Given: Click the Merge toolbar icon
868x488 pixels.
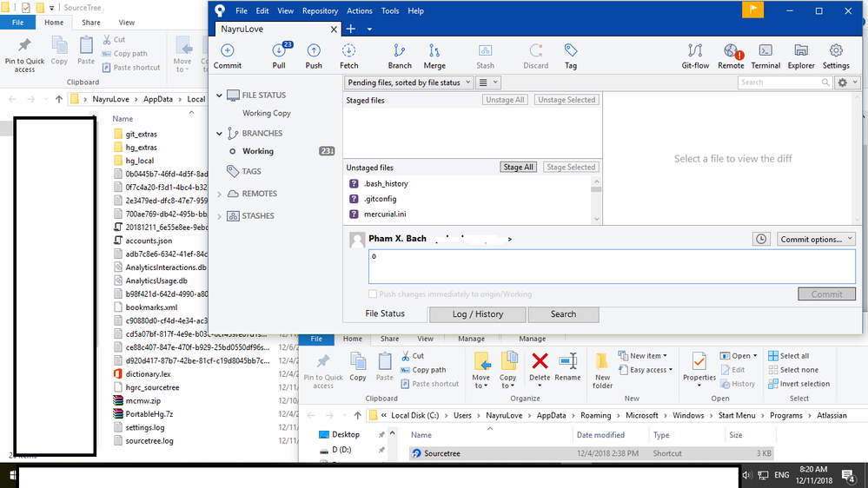Looking at the screenshot, I should pyautogui.click(x=434, y=56).
